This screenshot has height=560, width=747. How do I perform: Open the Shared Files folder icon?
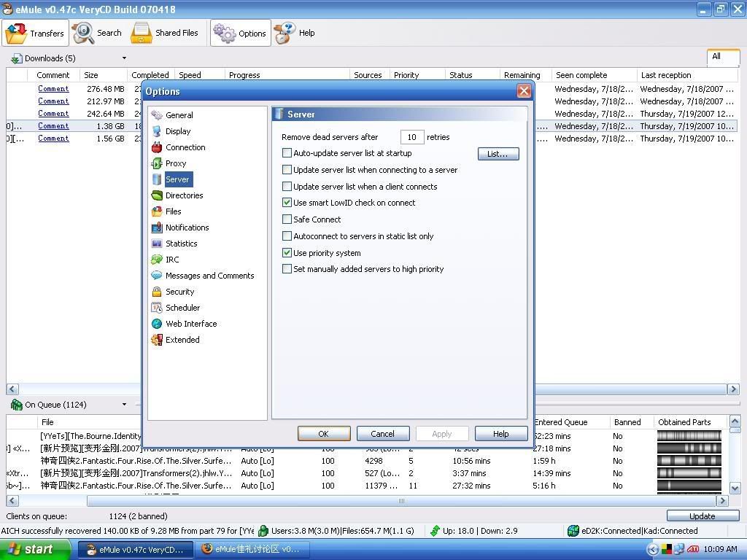(x=141, y=33)
